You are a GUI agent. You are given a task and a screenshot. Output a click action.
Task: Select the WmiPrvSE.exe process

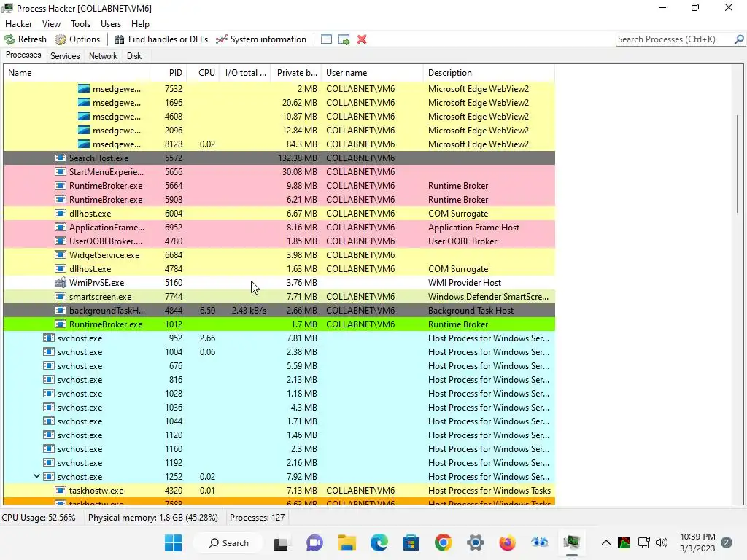click(279, 282)
